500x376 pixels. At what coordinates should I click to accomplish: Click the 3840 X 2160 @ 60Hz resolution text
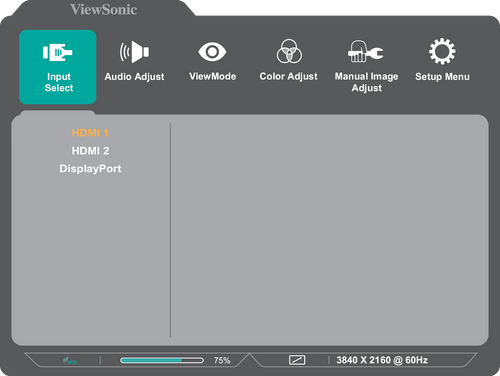point(382,360)
